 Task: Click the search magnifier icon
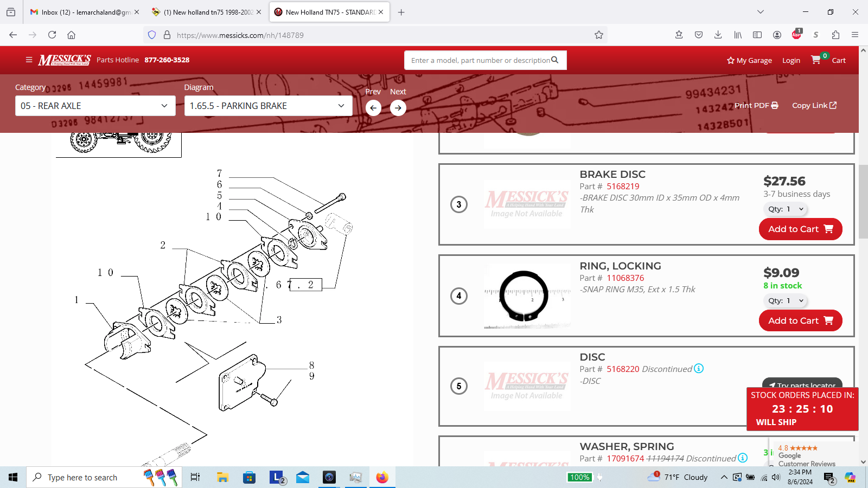coord(555,60)
